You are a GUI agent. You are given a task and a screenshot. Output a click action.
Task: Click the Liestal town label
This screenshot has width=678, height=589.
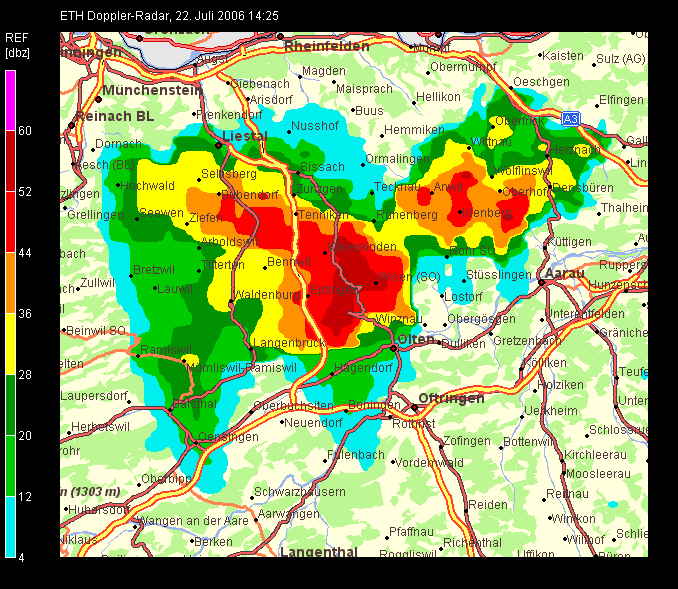tap(245, 136)
